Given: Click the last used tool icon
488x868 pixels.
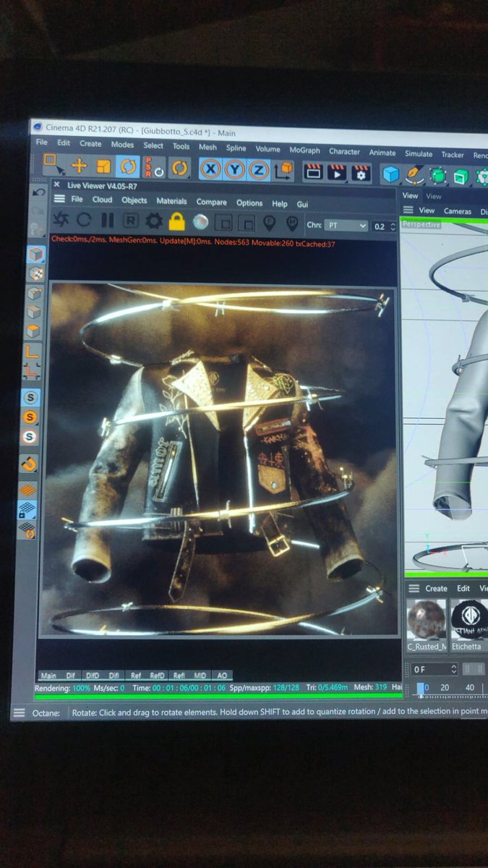Looking at the screenshot, I should [x=179, y=169].
